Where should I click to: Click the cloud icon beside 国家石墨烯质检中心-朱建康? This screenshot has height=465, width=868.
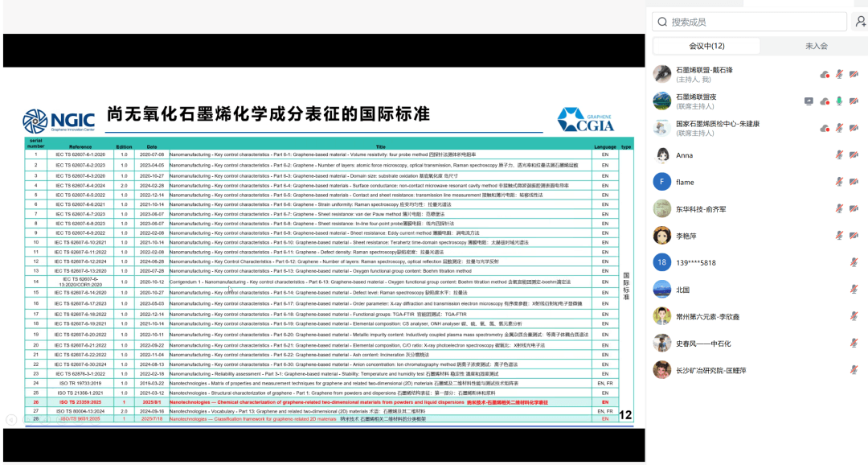pos(825,127)
